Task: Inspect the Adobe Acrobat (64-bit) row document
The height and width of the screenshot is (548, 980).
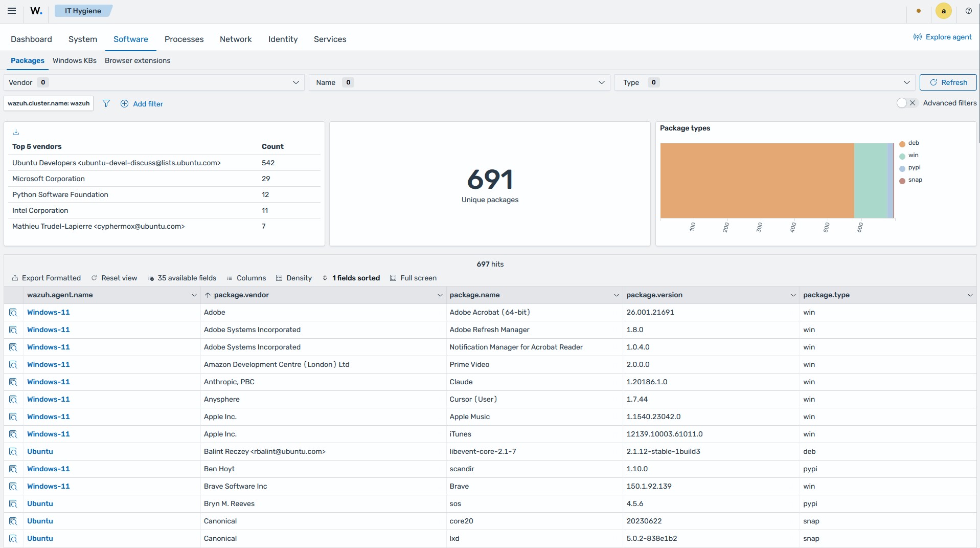Action: 13,313
